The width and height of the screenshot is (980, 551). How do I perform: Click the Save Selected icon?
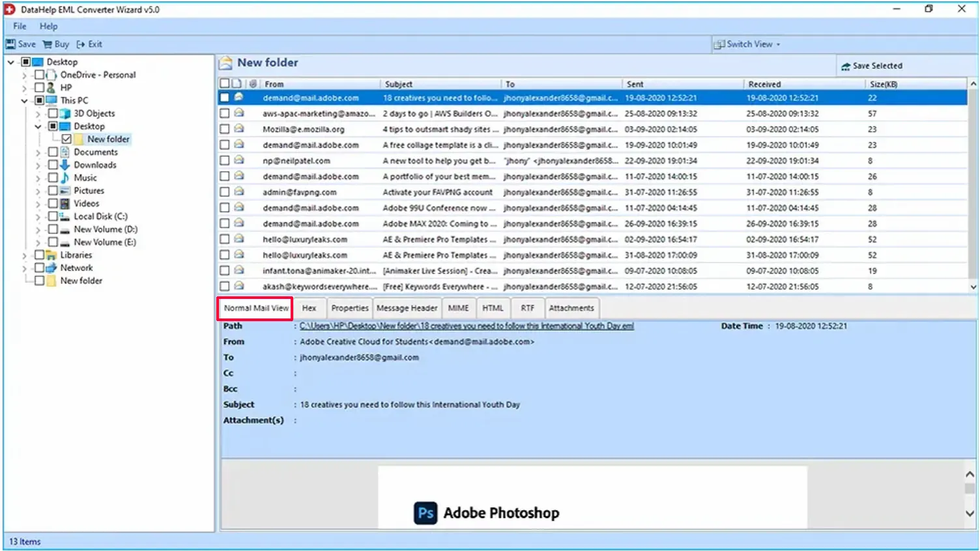[846, 66]
